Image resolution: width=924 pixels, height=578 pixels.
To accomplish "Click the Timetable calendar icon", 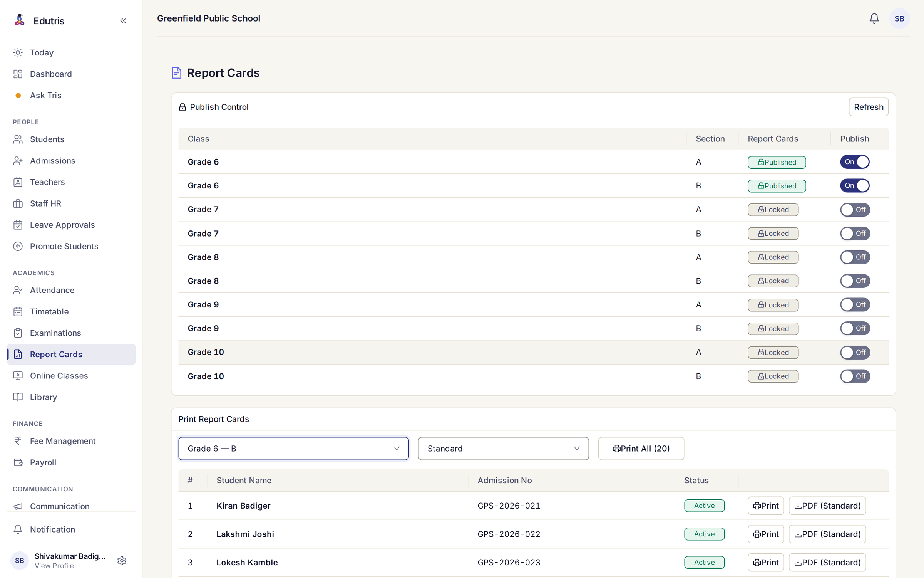I will 18,311.
